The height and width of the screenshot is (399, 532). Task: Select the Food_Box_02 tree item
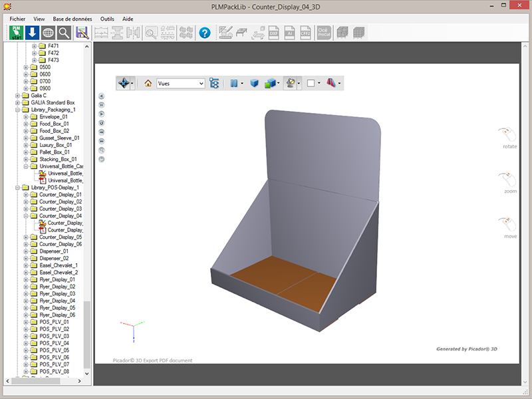tap(54, 131)
